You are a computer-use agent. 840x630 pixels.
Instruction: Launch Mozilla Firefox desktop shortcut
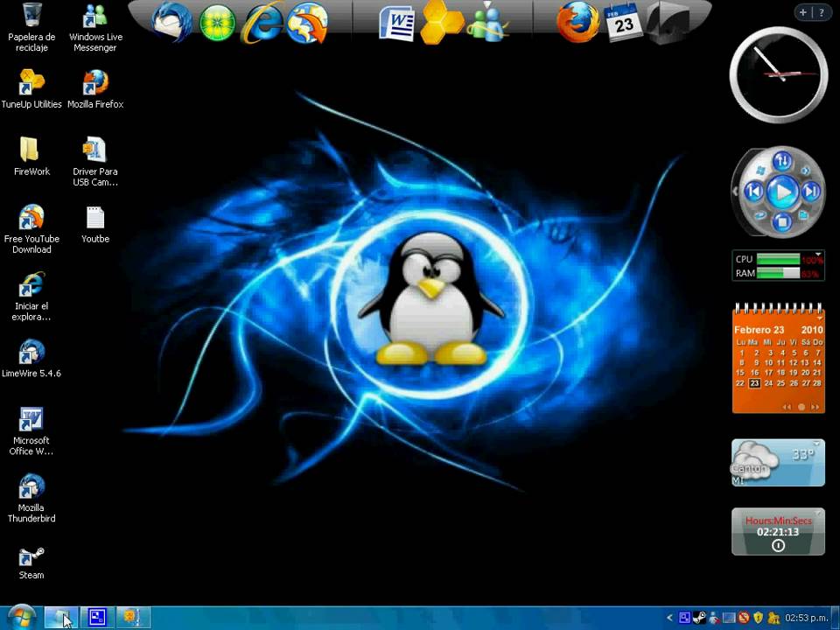95,89
